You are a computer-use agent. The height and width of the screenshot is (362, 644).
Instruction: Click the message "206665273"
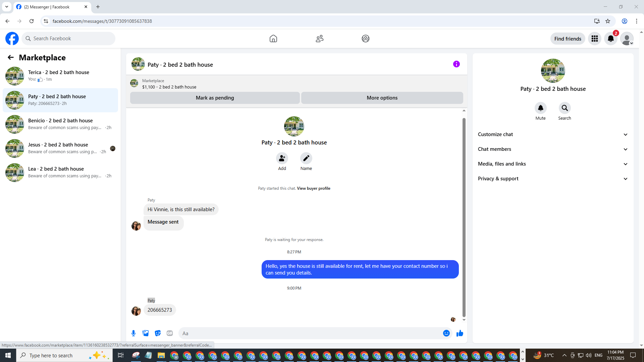(x=160, y=310)
